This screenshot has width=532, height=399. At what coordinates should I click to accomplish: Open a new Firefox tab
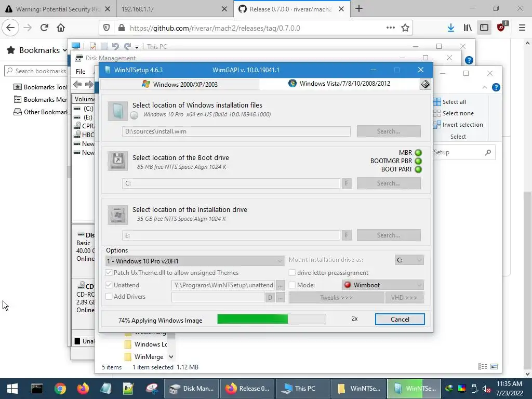[359, 9]
